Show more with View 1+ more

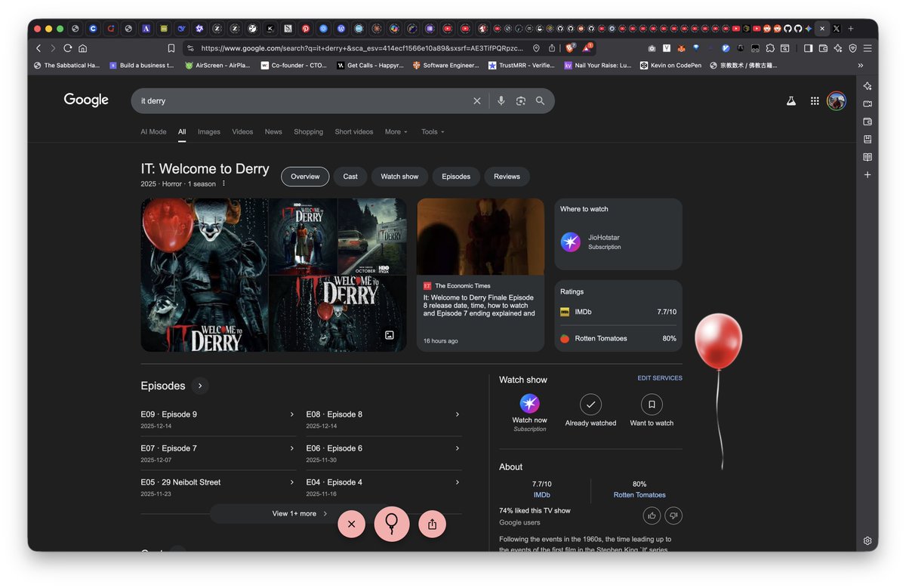[x=300, y=514]
